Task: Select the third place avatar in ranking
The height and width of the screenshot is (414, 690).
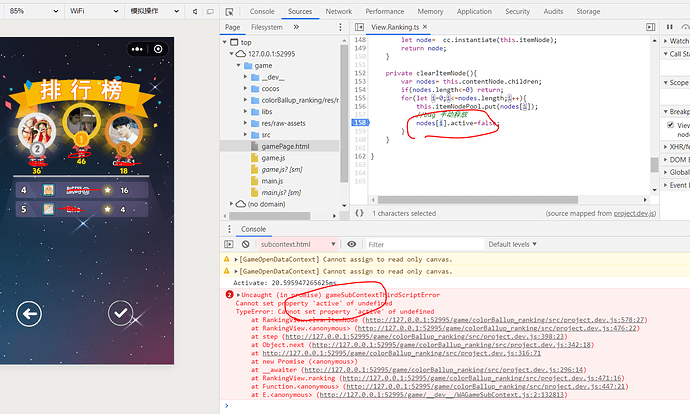Action: (124, 131)
